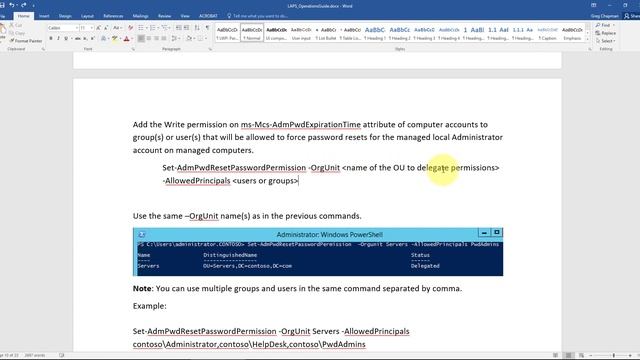Click the Sort icon
640x360 pixels.
[197, 28]
